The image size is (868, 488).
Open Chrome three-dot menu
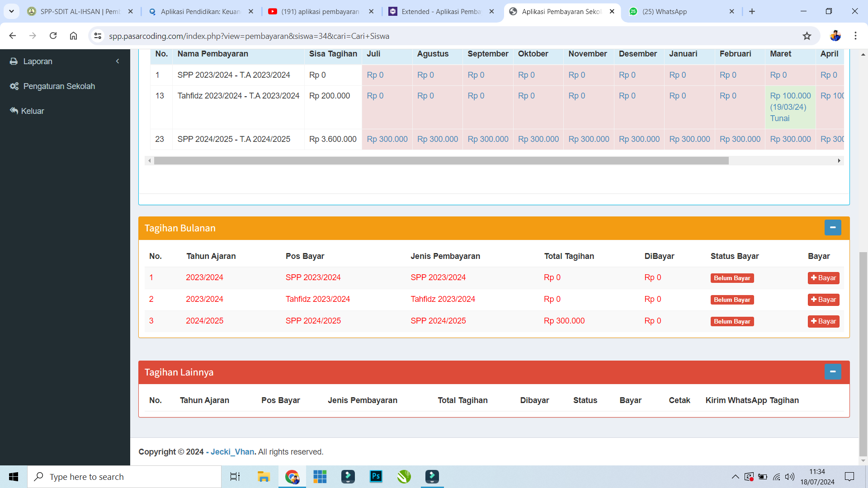tap(855, 36)
